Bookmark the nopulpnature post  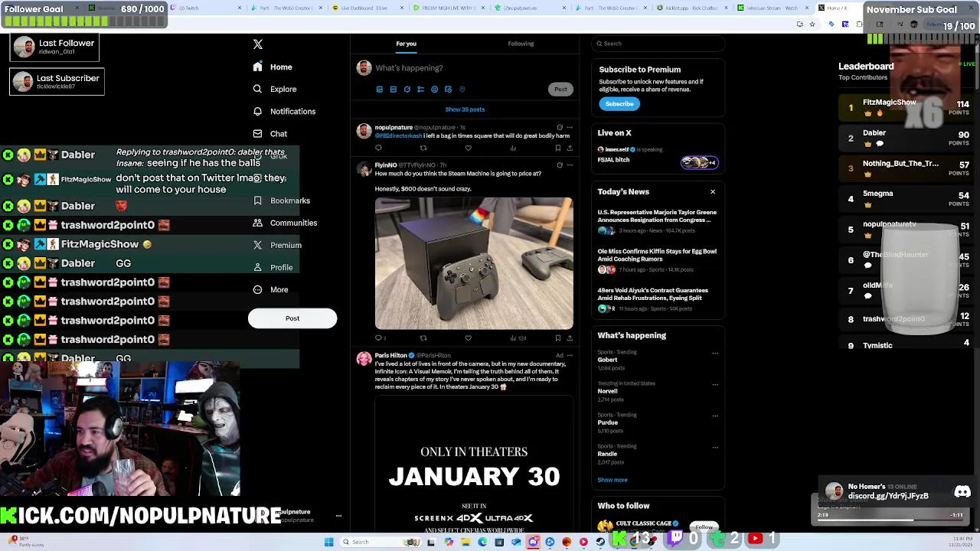(x=557, y=148)
